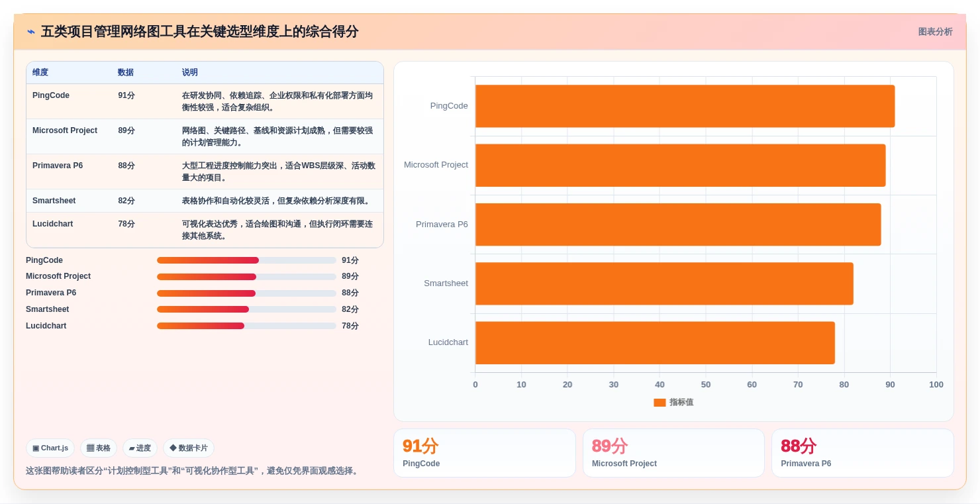Open the 88分 Primavera P6 data card
The height and width of the screenshot is (504, 980).
863,453
